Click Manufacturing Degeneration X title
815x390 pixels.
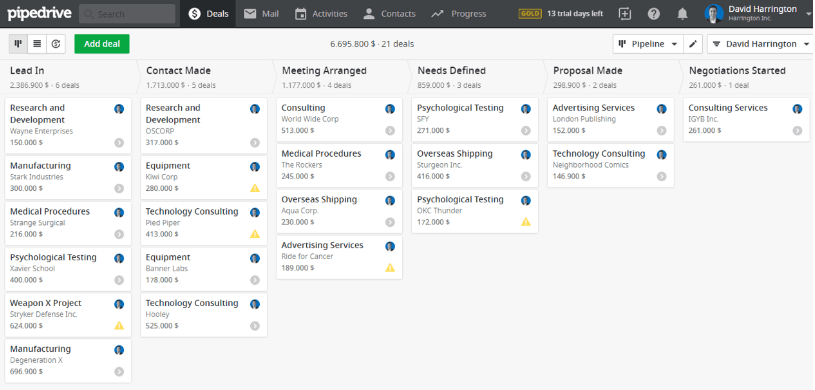[40, 349]
